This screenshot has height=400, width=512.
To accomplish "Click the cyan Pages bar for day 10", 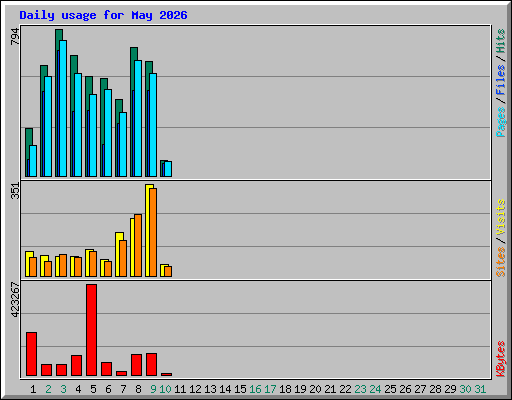I will pos(168,169).
